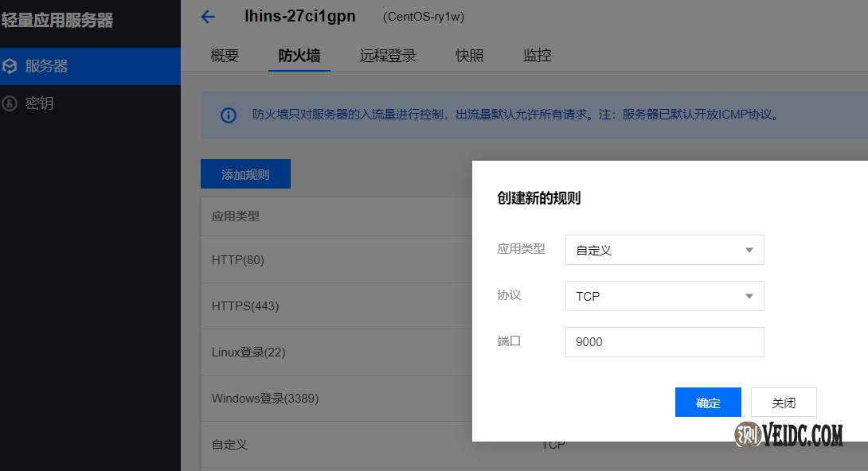The height and width of the screenshot is (471, 868).
Task: Click the info icon in the notice banner
Action: 229,115
